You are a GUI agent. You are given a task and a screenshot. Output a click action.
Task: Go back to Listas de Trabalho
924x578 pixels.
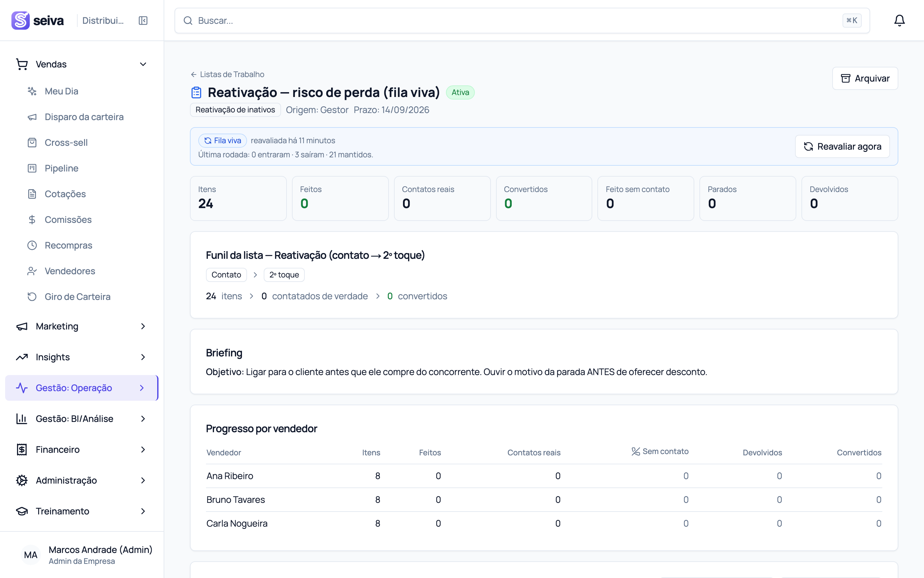tap(227, 74)
